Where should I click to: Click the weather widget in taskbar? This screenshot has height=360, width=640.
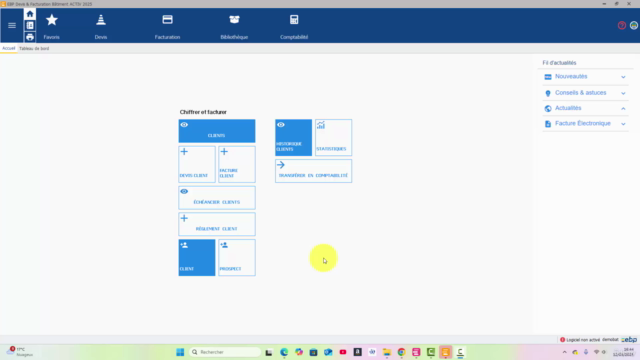tap(20, 352)
